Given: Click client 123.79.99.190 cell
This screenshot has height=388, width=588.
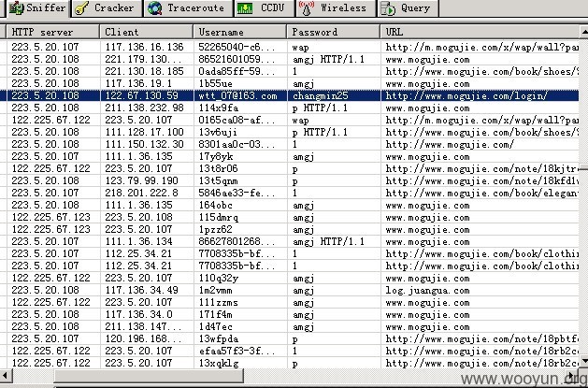Looking at the screenshot, I should tap(147, 180).
